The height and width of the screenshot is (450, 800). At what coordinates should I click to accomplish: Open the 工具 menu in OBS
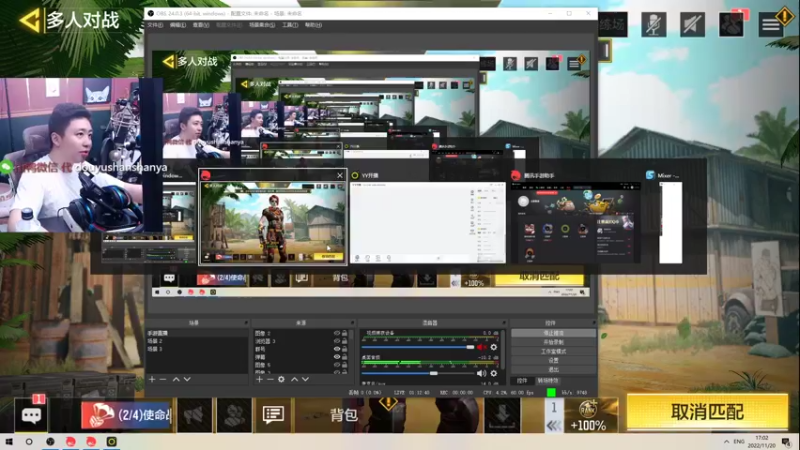(290, 25)
